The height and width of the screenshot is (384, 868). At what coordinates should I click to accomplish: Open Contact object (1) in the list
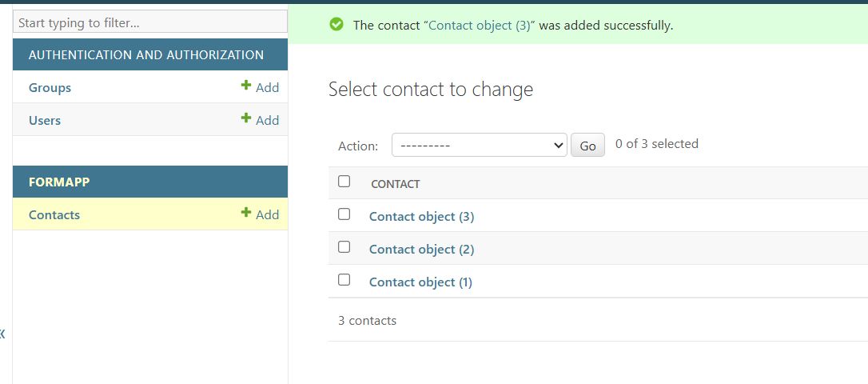(420, 282)
